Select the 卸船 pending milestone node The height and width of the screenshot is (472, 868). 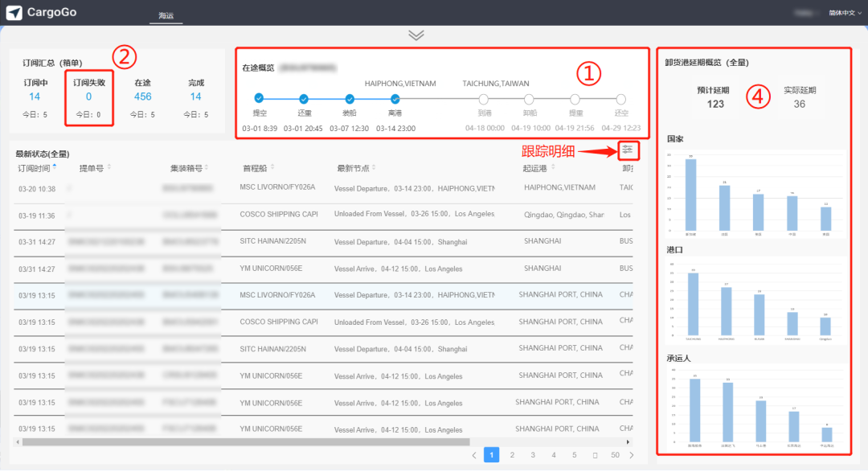click(x=529, y=99)
